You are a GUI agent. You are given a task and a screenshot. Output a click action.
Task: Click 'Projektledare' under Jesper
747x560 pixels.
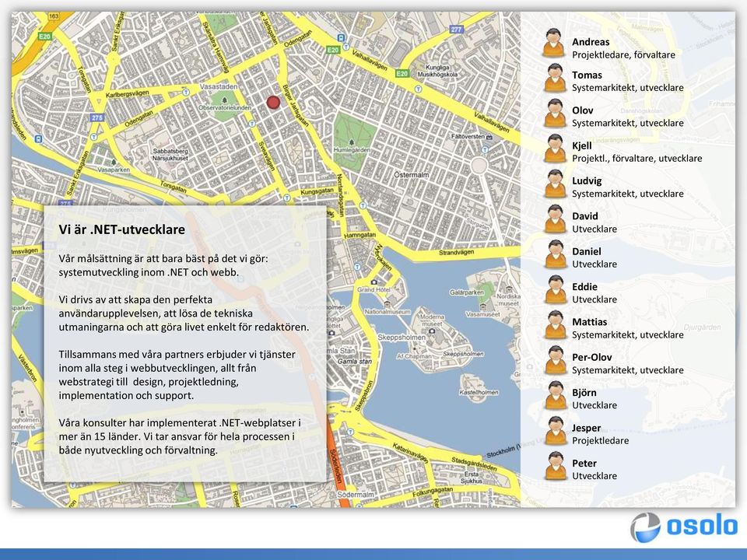click(x=600, y=441)
